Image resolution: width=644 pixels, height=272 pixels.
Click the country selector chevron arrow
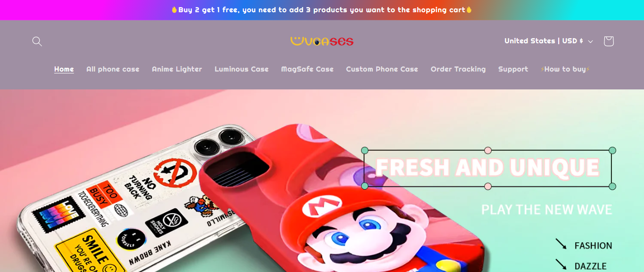tap(590, 41)
